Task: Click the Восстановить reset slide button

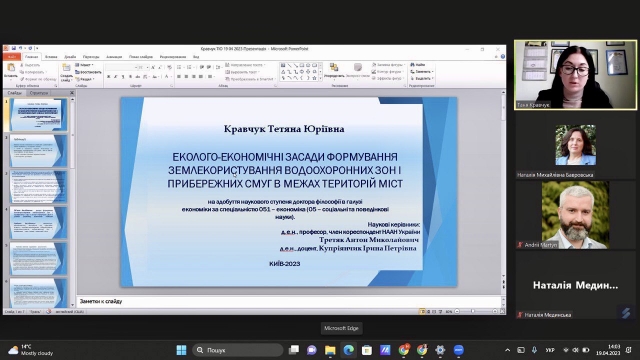Action: [88, 72]
